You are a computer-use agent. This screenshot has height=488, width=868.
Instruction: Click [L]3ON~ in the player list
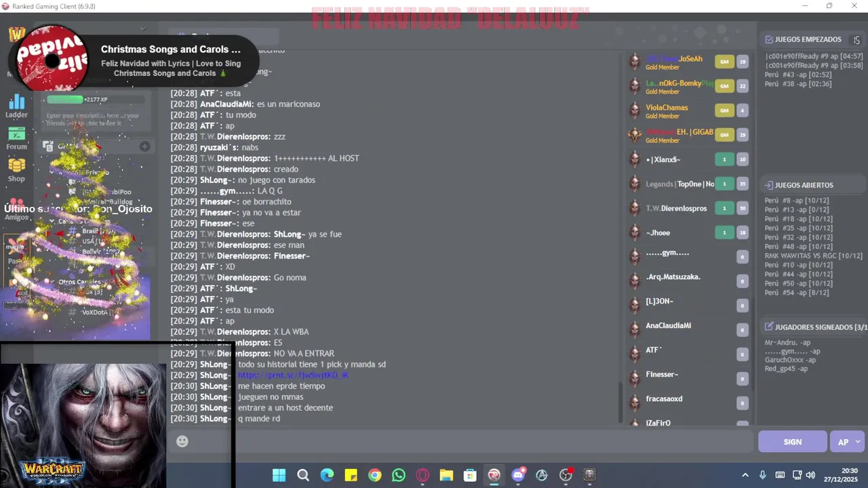[x=659, y=302]
